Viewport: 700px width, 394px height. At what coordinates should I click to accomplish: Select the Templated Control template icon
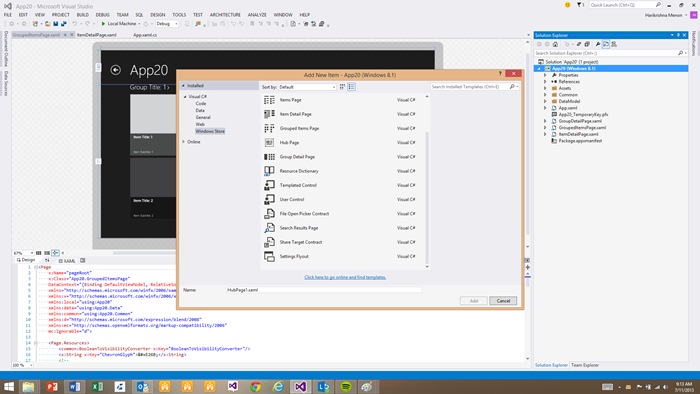click(x=269, y=185)
